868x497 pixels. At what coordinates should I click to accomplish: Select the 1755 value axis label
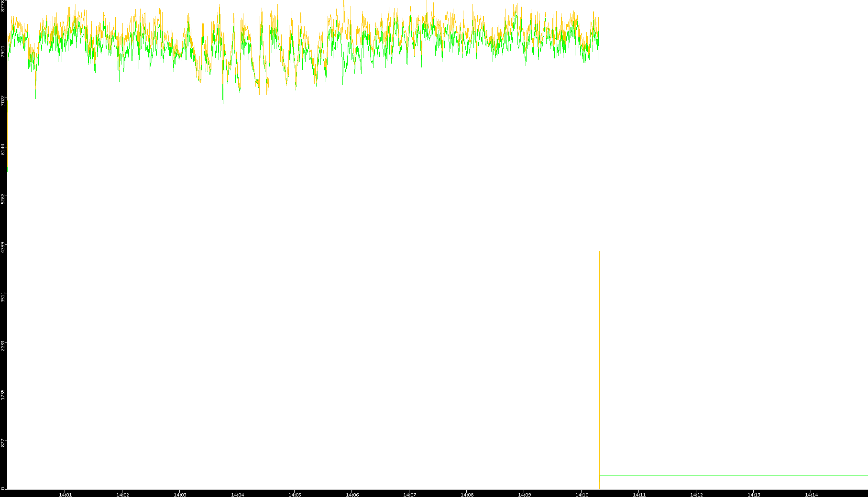pyautogui.click(x=3, y=395)
